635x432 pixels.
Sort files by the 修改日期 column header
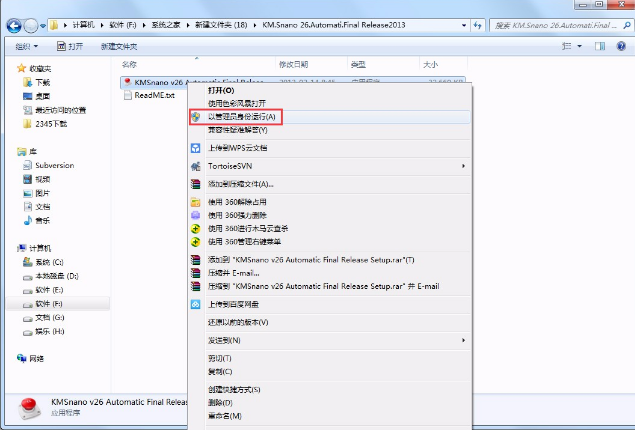tap(293, 64)
